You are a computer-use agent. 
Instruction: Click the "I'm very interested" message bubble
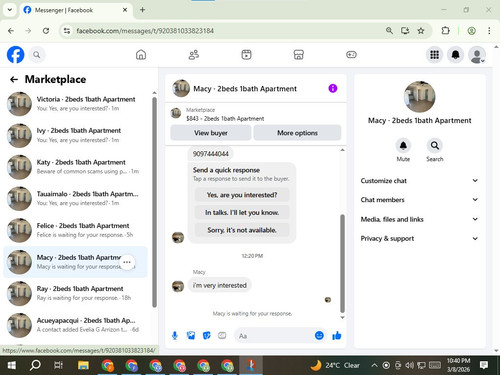click(220, 285)
